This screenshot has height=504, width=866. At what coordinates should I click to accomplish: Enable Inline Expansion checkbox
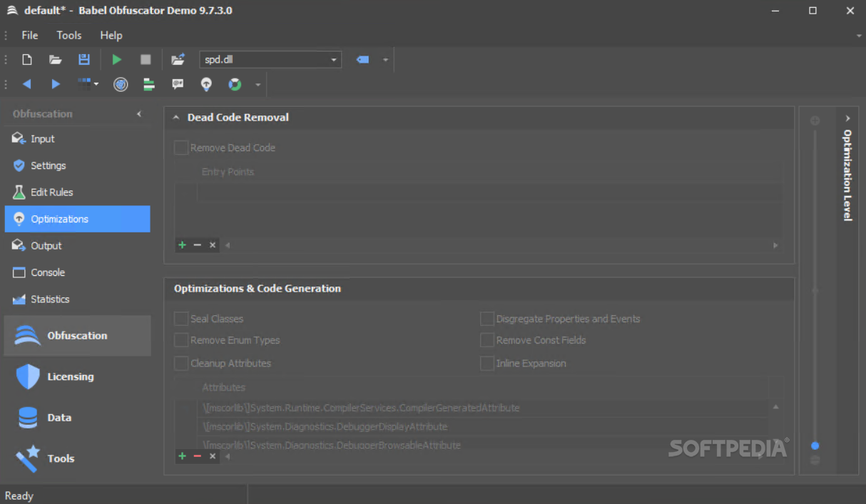click(487, 363)
